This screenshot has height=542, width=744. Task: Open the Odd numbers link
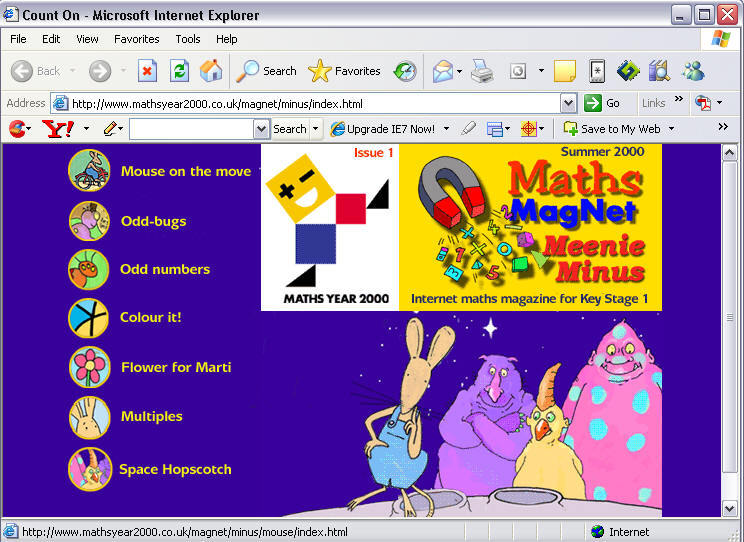coord(165,269)
